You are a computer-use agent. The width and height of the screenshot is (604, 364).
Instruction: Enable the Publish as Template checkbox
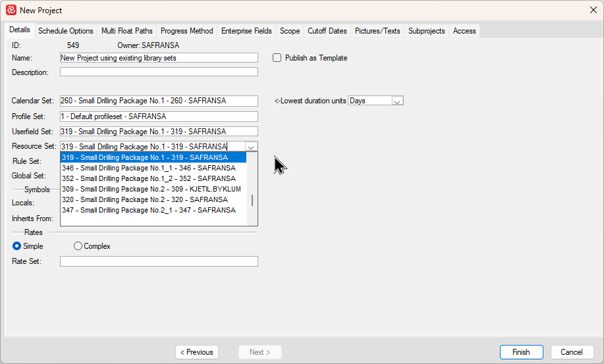(277, 58)
